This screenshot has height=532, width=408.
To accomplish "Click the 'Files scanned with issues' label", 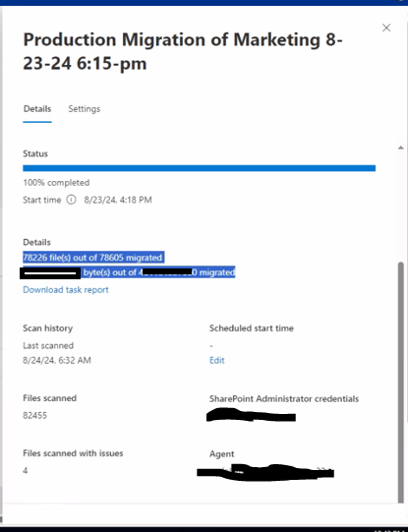I will click(73, 453).
